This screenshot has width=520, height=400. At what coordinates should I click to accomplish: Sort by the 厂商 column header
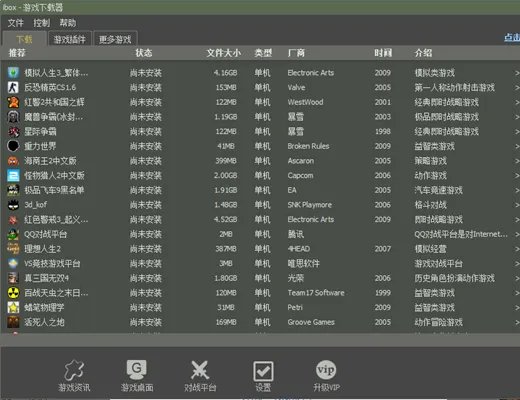click(296, 53)
